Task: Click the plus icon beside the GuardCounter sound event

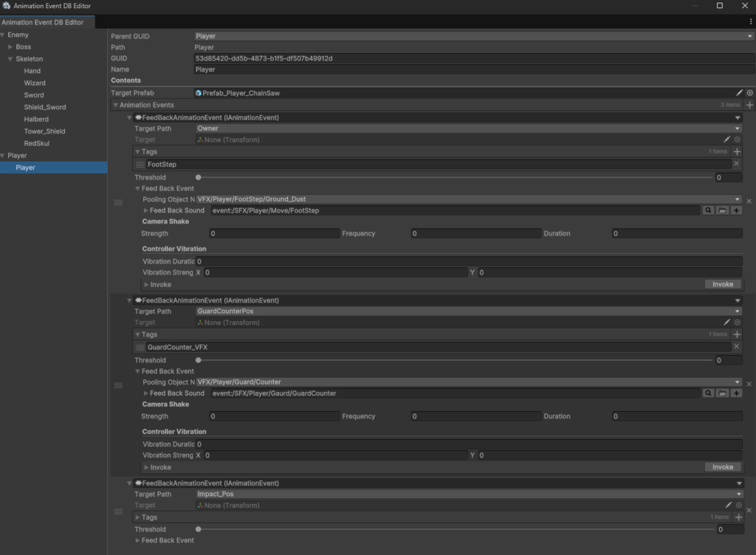Action: tap(736, 393)
